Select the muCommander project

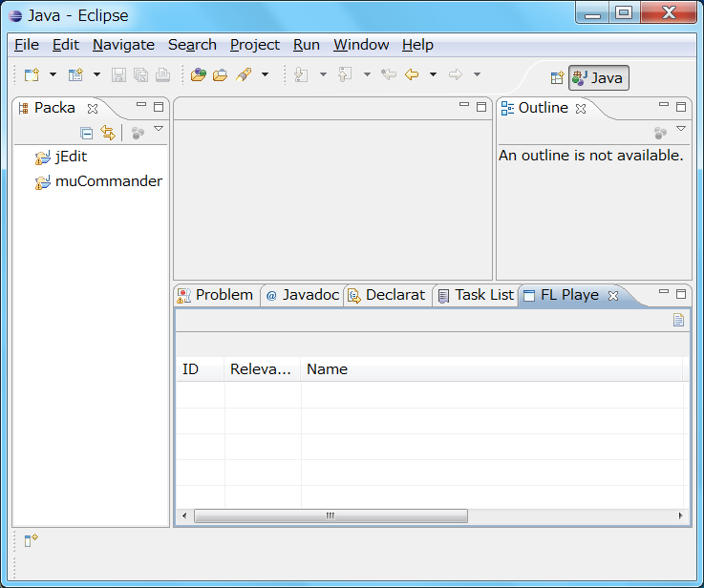click(x=108, y=181)
